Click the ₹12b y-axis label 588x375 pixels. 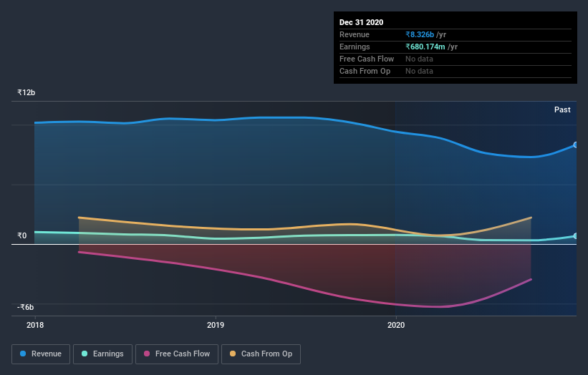(x=26, y=92)
